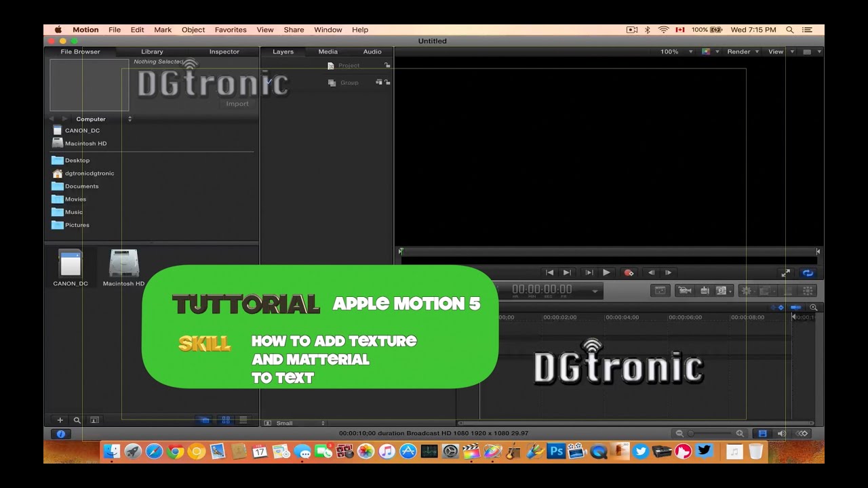Toggle the Group 2D/3D icon
The height and width of the screenshot is (488, 868).
[379, 82]
